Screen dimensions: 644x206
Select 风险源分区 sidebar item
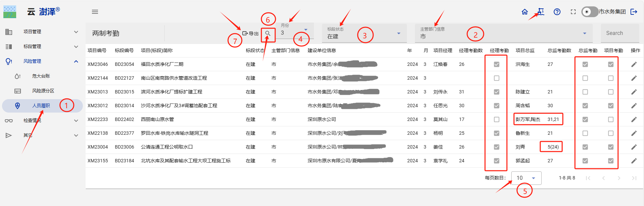point(43,91)
